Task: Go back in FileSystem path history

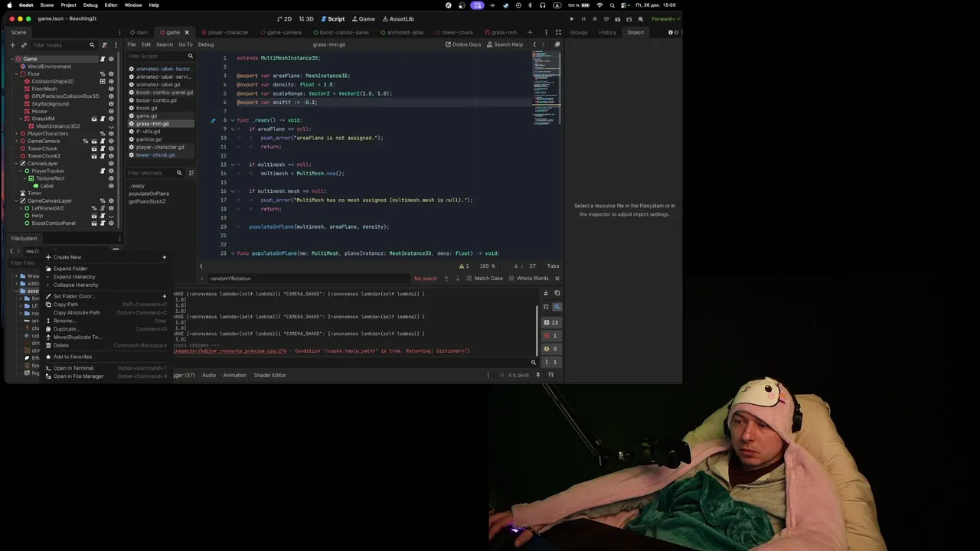Action: [12, 251]
